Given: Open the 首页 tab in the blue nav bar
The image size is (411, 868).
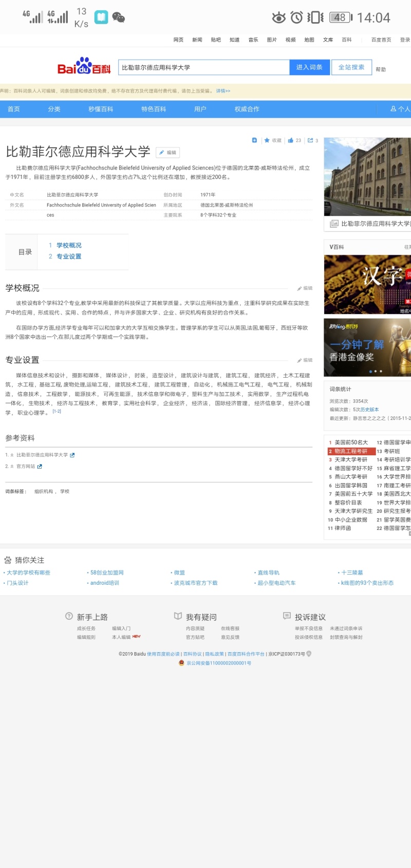Looking at the screenshot, I should pos(14,109).
